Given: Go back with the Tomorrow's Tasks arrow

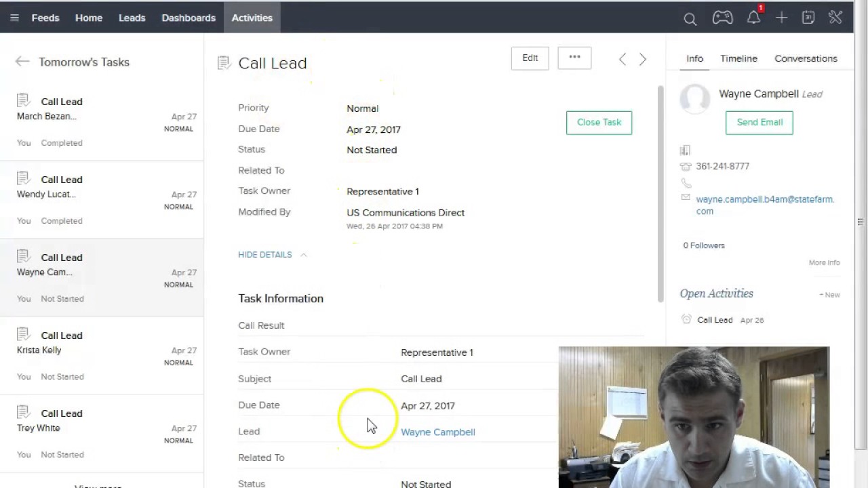Looking at the screenshot, I should click(22, 62).
